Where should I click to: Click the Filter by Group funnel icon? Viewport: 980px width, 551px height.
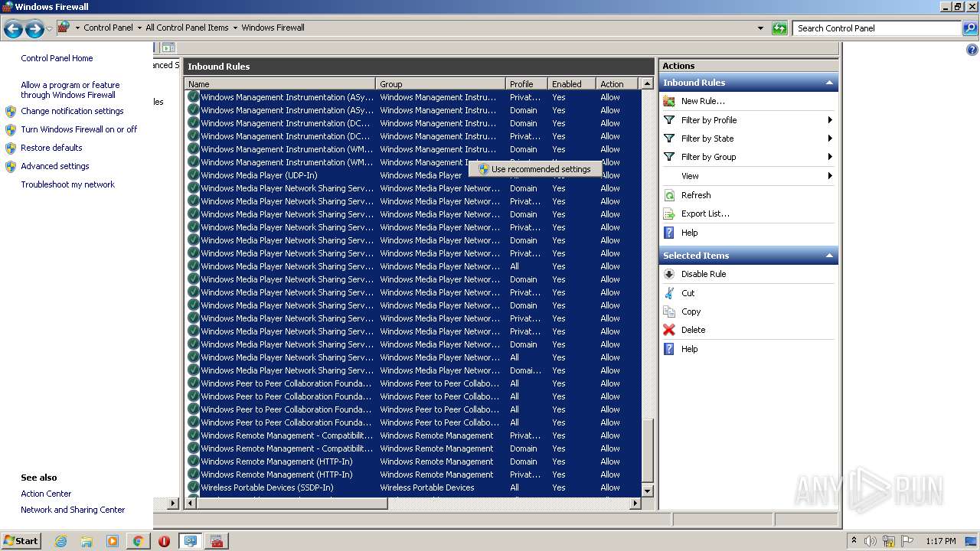(669, 157)
